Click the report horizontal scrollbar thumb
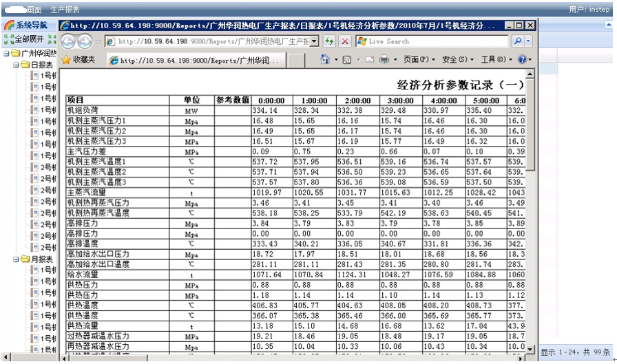This screenshot has width=617, height=364. (x=108, y=358)
